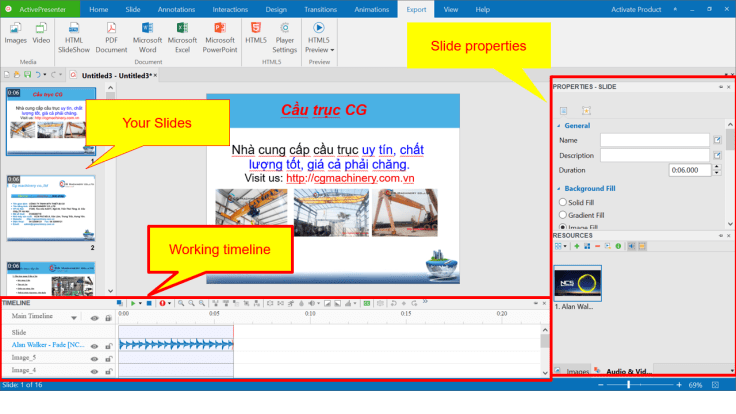
Task: Export to PDF Document
Action: point(111,38)
